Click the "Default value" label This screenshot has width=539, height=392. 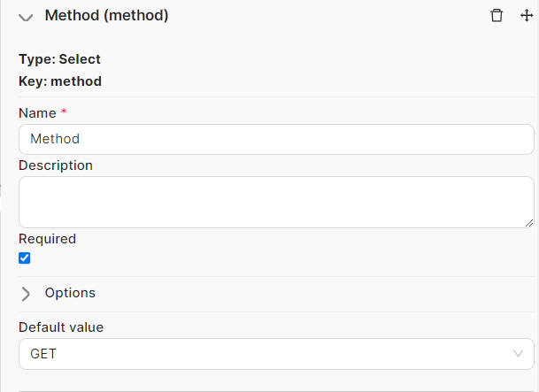coord(61,327)
